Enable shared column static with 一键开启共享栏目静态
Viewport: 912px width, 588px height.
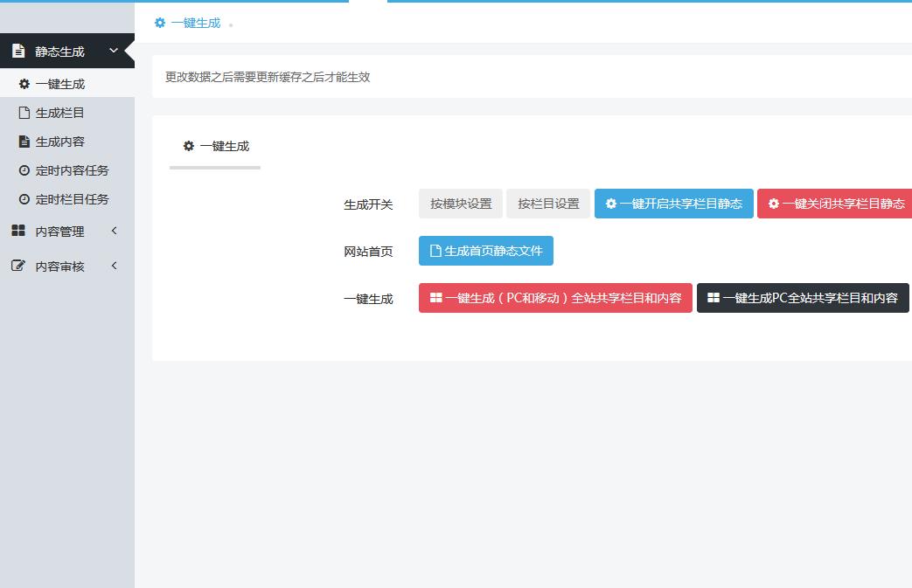tap(673, 204)
